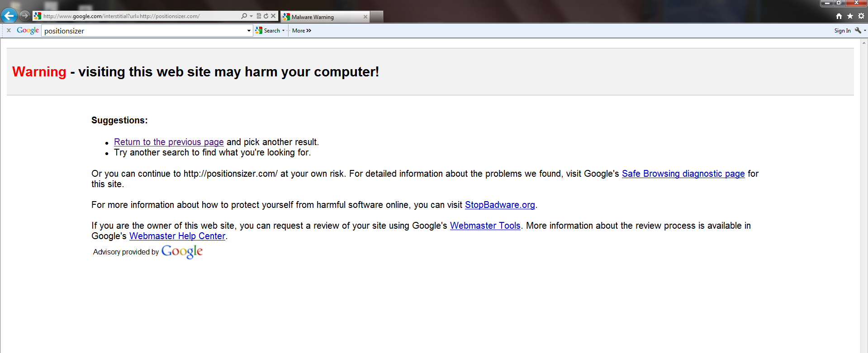
Task: Open a new blank tab
Action: tap(377, 17)
